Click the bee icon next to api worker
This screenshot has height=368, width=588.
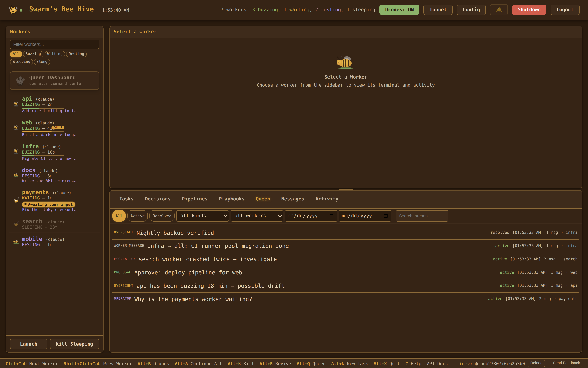click(x=16, y=104)
